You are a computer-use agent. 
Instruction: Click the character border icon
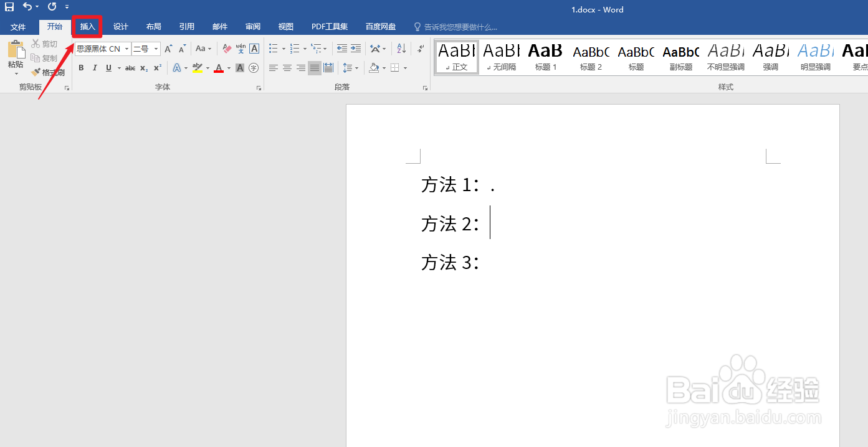coord(254,49)
